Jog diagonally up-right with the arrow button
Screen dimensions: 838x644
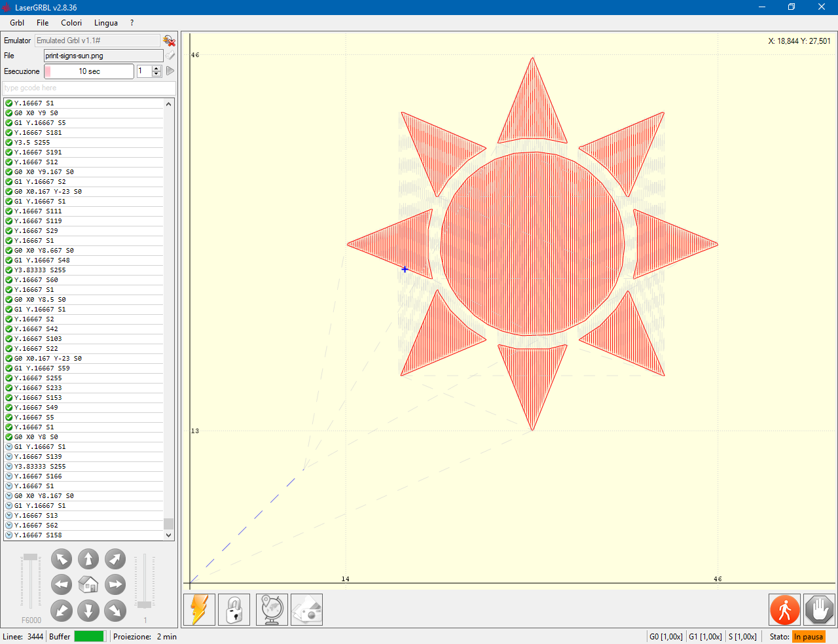point(115,559)
